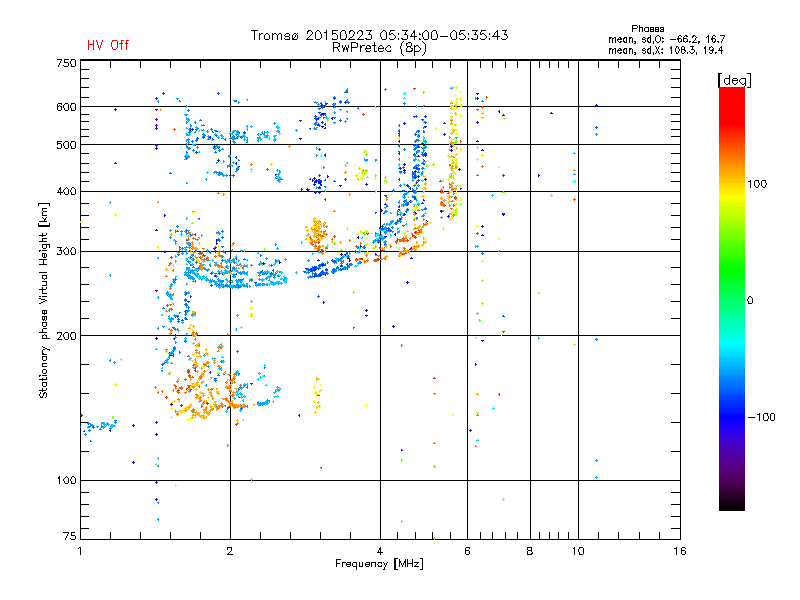Select the Tromsø date-time title
Viewport: 800px width, 600px height.
pos(379,35)
